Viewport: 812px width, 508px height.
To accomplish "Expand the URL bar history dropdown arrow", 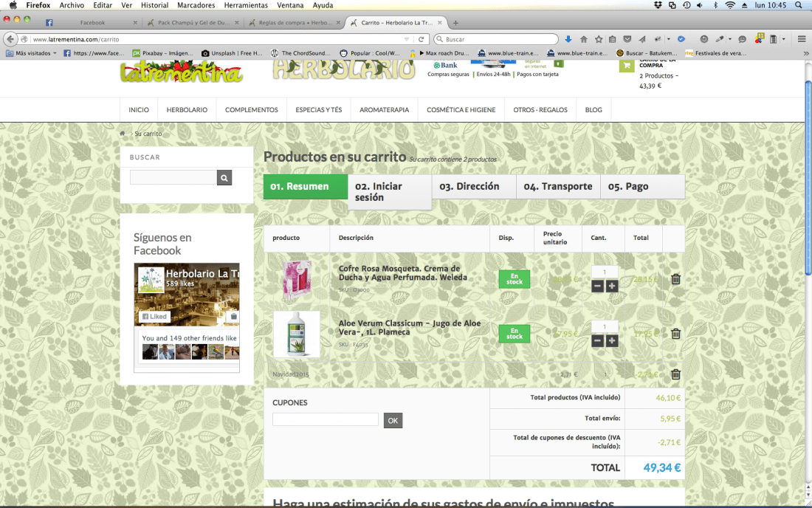I will pyautogui.click(x=407, y=39).
